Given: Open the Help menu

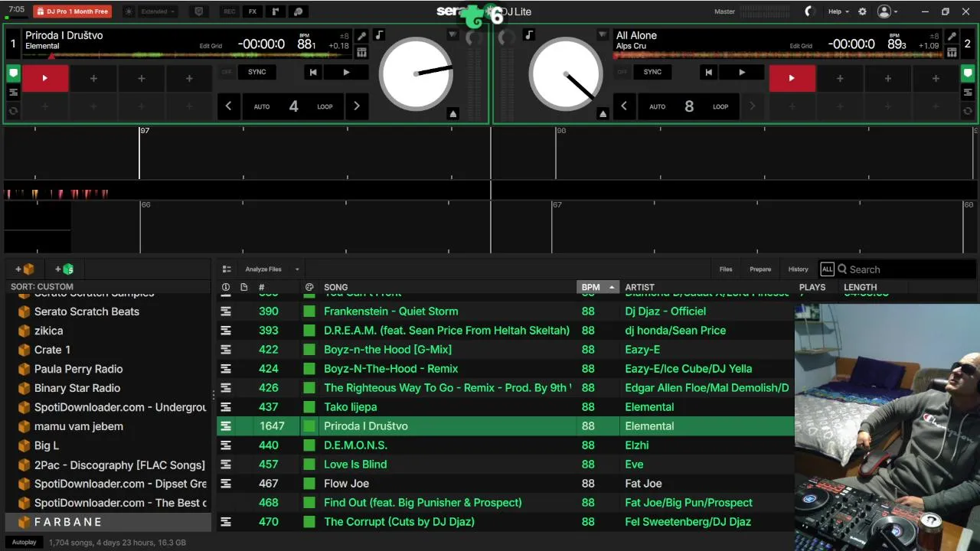Looking at the screenshot, I should click(x=838, y=11).
